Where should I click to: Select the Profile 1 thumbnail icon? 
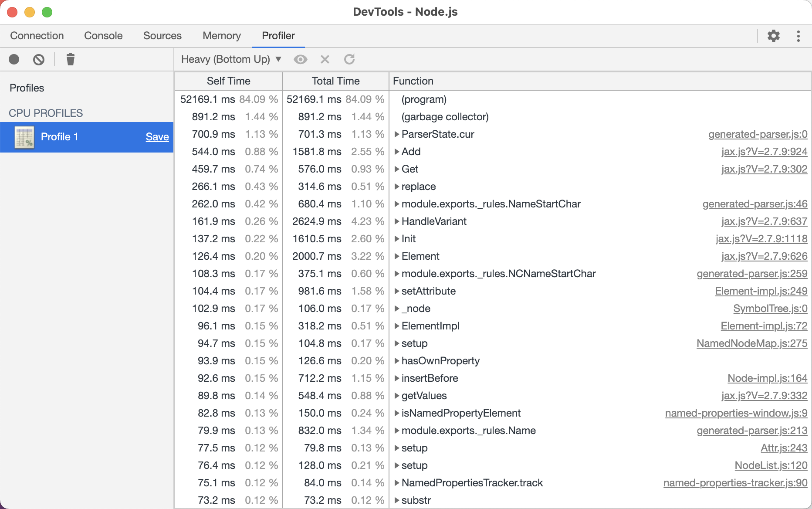point(24,137)
